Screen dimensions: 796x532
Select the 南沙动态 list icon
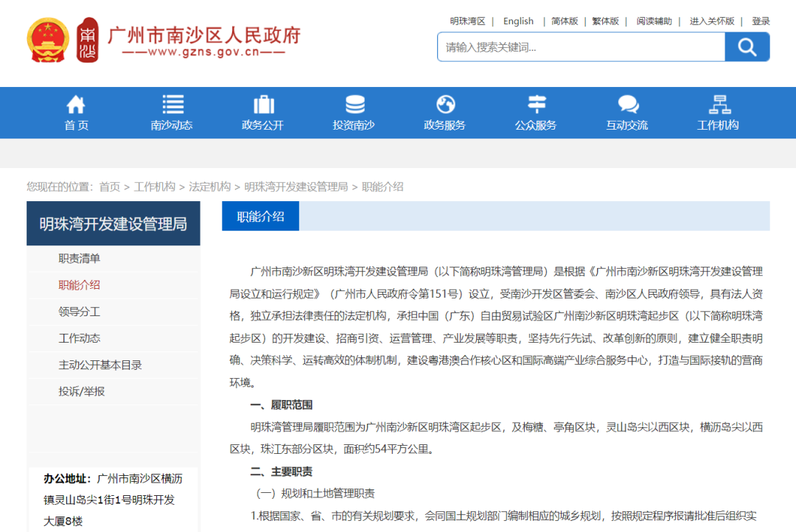[172, 104]
